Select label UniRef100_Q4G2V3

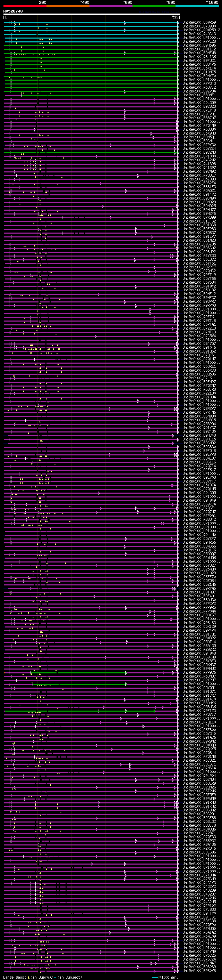click(199, 883)
